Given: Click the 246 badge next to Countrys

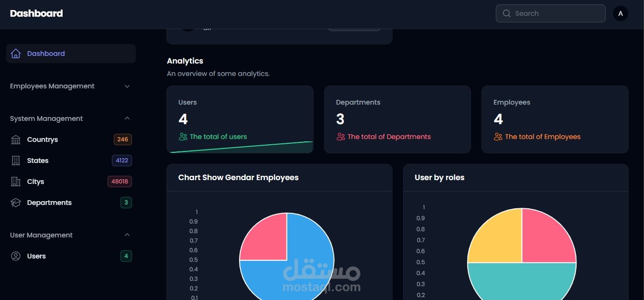Looking at the screenshot, I should click(x=123, y=139).
